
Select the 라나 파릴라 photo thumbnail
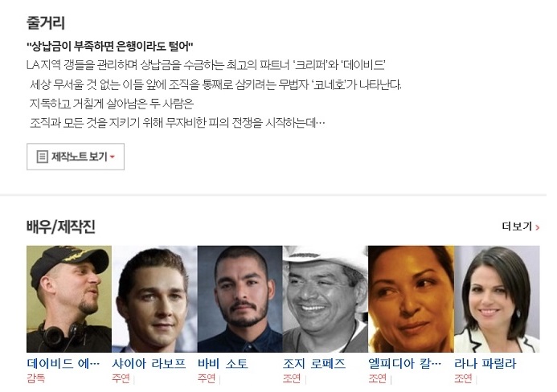(x=497, y=299)
